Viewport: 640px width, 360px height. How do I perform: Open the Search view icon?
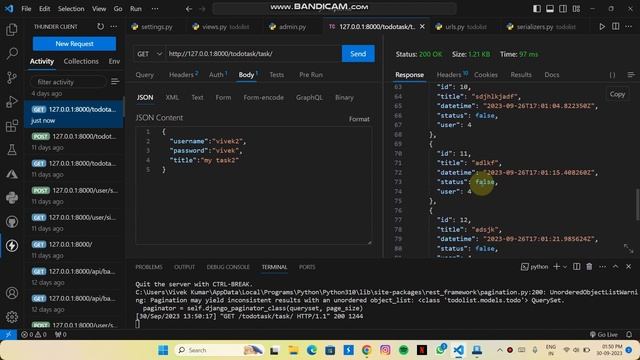click(x=12, y=53)
